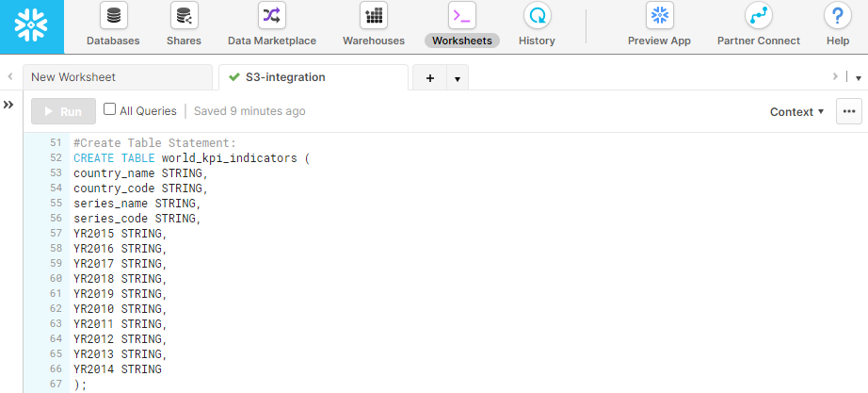The width and height of the screenshot is (868, 393).
Task: Open the more options ellipsis menu
Action: tap(849, 111)
